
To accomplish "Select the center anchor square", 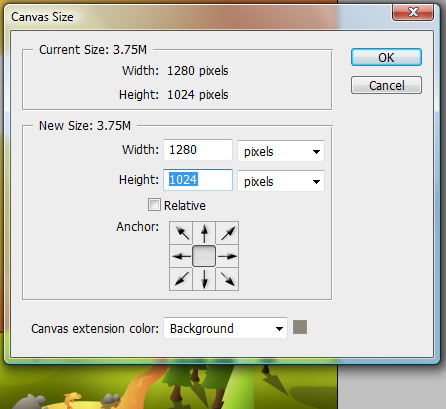I will pyautogui.click(x=204, y=256).
